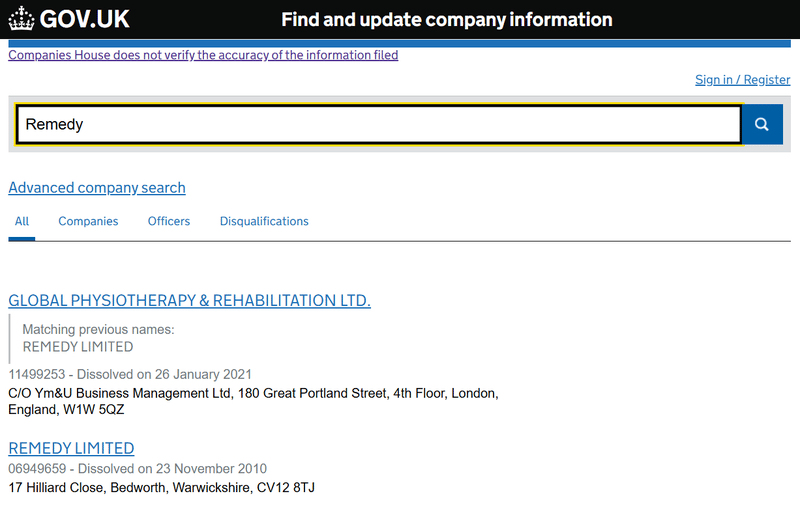Open Advanced company search
This screenshot has height=511, width=800.
point(97,188)
